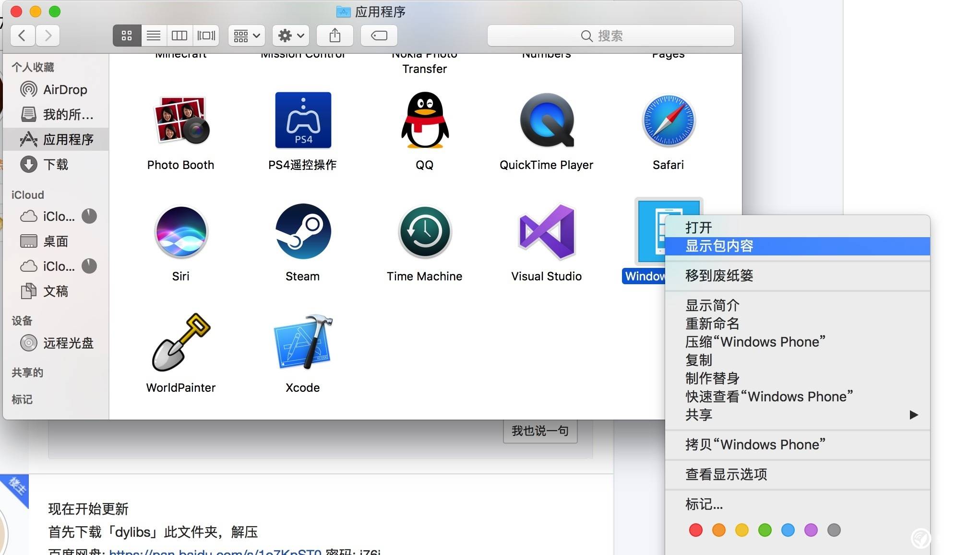
Task: Choose 制作替身 from the context menu
Action: (798, 378)
